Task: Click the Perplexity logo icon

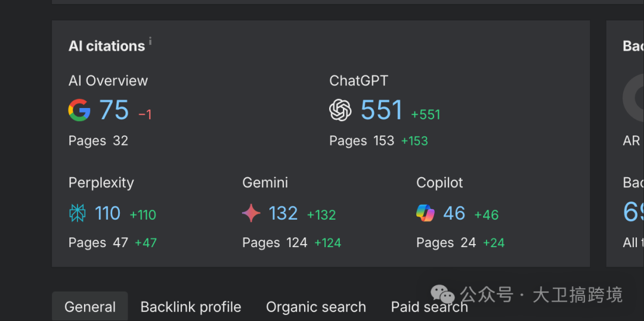Action: click(x=78, y=213)
